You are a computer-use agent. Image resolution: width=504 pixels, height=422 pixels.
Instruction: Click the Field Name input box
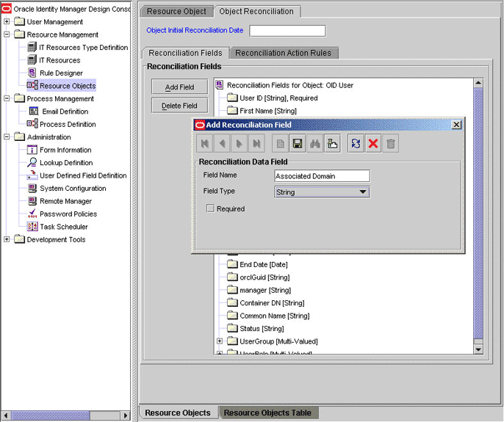coord(322,176)
